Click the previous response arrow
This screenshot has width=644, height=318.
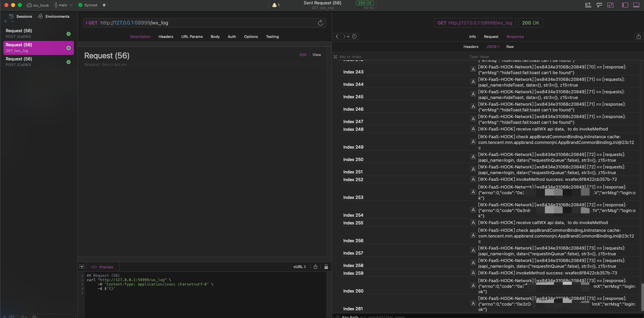337,36
